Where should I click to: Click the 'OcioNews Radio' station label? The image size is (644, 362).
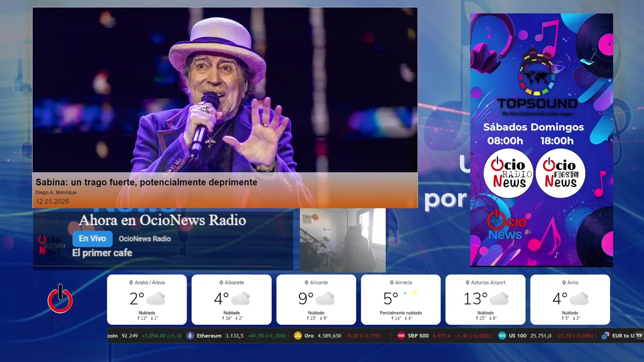(145, 239)
